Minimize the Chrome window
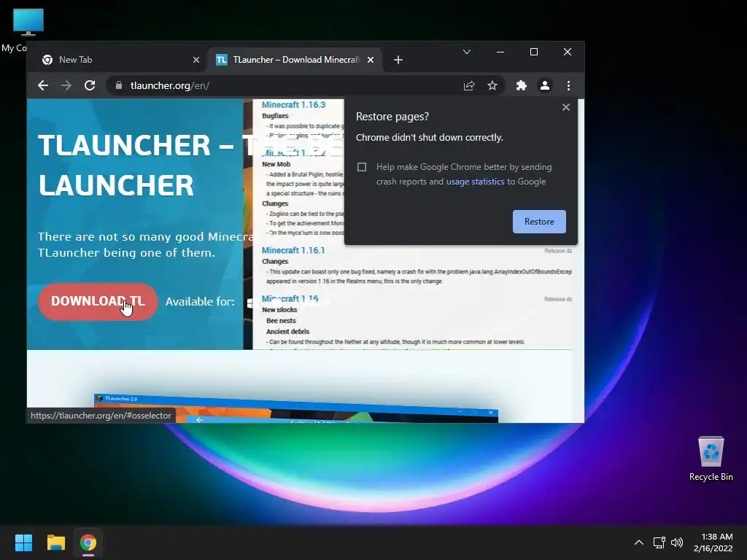The height and width of the screenshot is (560, 747). click(x=500, y=52)
